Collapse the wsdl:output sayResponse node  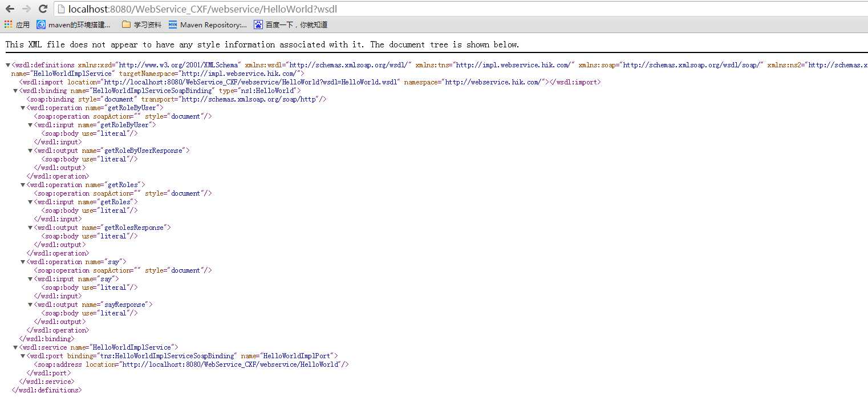(x=30, y=305)
